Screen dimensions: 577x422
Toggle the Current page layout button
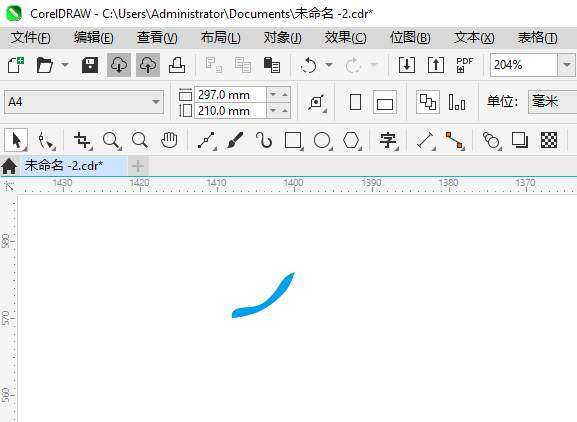(457, 102)
